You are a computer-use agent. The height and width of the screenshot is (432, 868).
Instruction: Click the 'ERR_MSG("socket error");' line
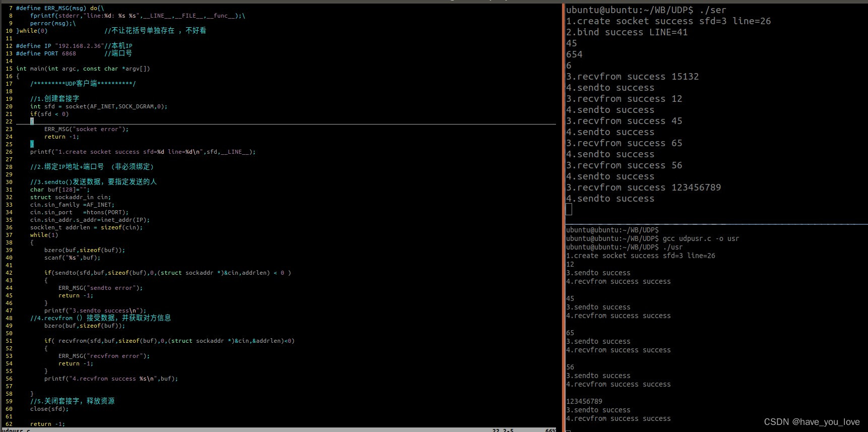point(86,129)
